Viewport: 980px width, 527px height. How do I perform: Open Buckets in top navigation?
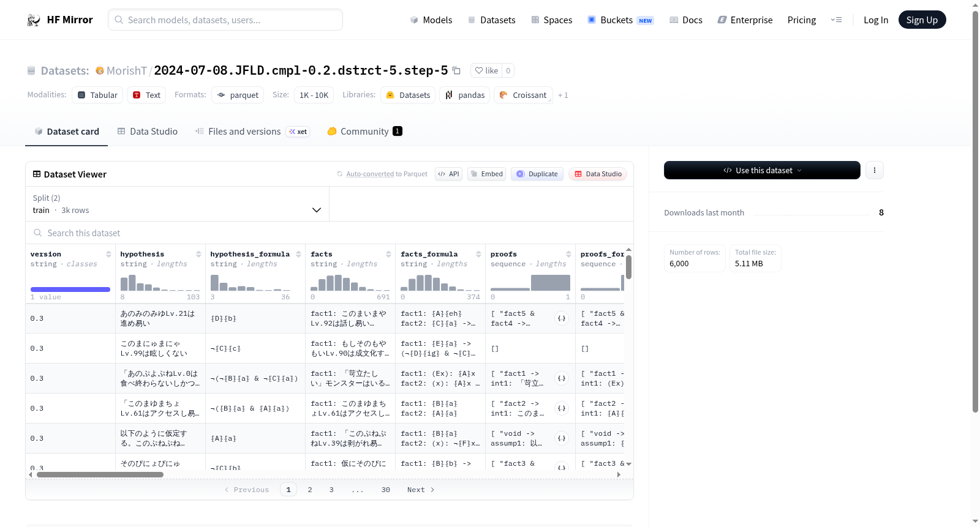[x=620, y=20]
